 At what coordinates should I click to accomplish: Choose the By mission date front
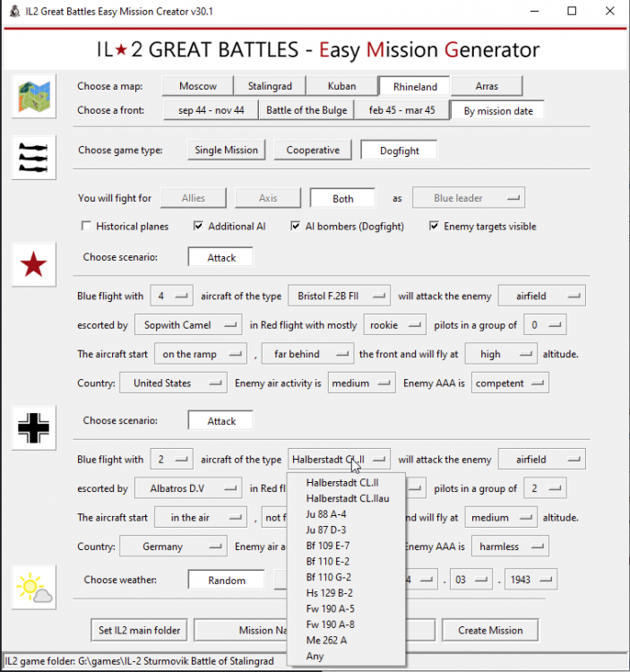[x=498, y=111]
